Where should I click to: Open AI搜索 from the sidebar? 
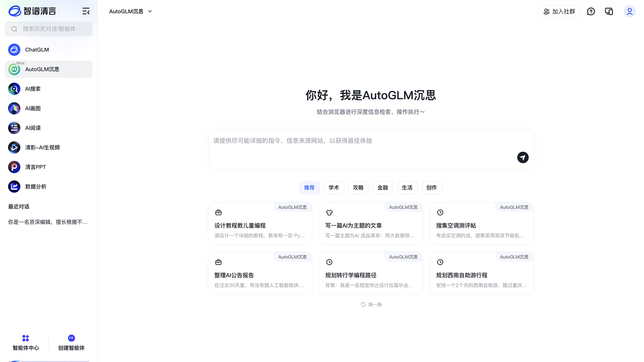[32, 88]
